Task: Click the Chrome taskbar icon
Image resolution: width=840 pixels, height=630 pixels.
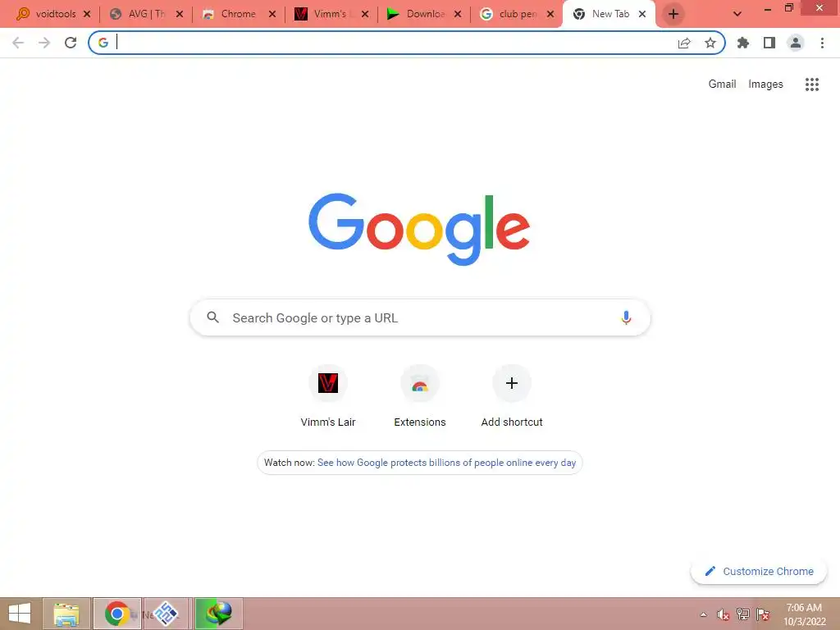Action: (117, 614)
